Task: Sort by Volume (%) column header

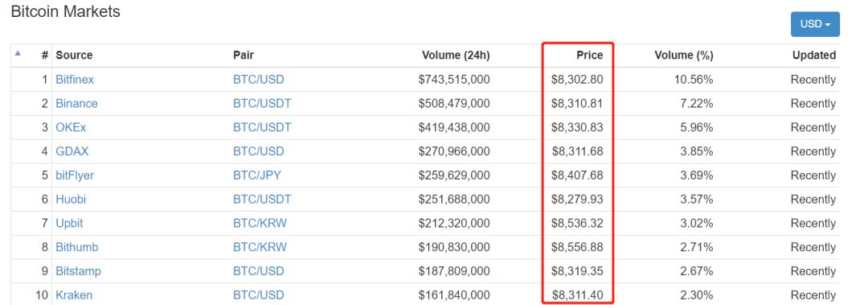Action: point(684,56)
